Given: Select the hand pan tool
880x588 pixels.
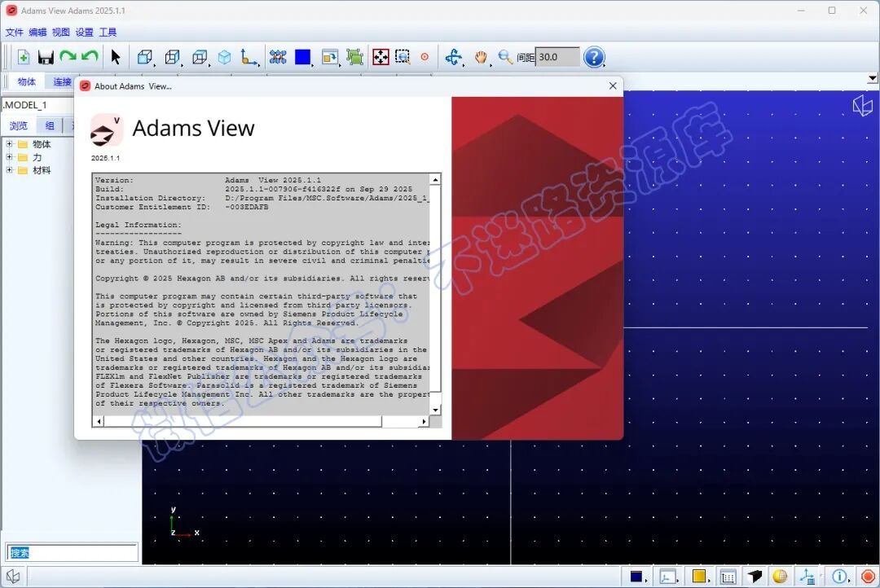Looking at the screenshot, I should click(x=481, y=57).
